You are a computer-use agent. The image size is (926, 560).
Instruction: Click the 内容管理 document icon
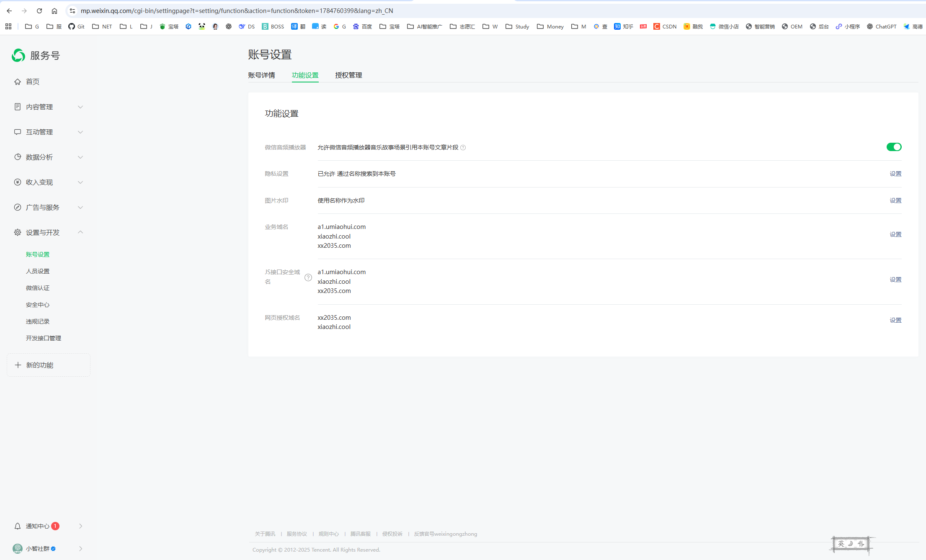coord(18,107)
